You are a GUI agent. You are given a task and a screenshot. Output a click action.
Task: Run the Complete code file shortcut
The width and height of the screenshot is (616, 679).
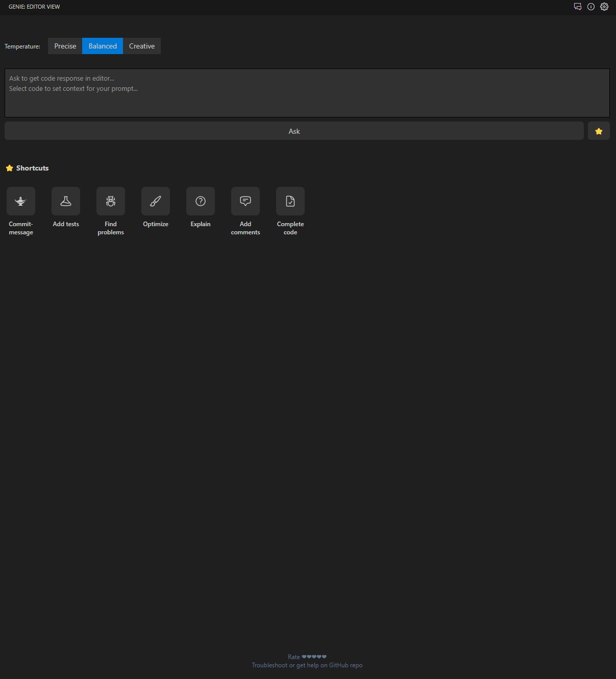pyautogui.click(x=290, y=201)
